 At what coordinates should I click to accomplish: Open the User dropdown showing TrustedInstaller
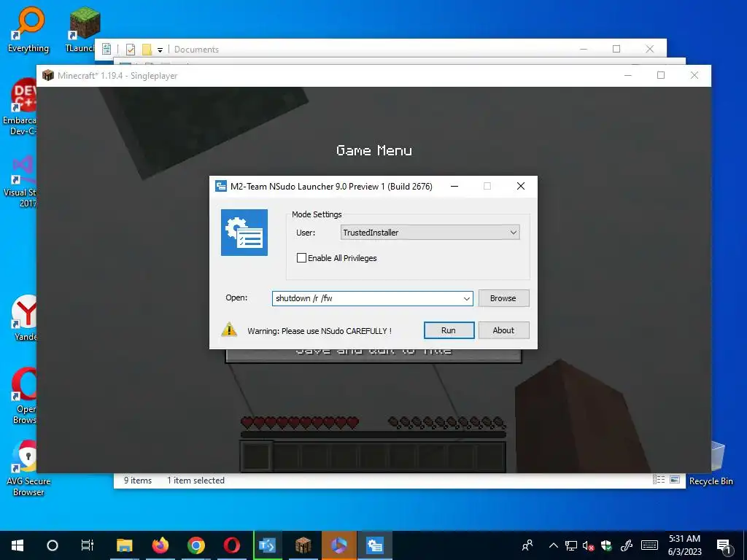coord(430,233)
